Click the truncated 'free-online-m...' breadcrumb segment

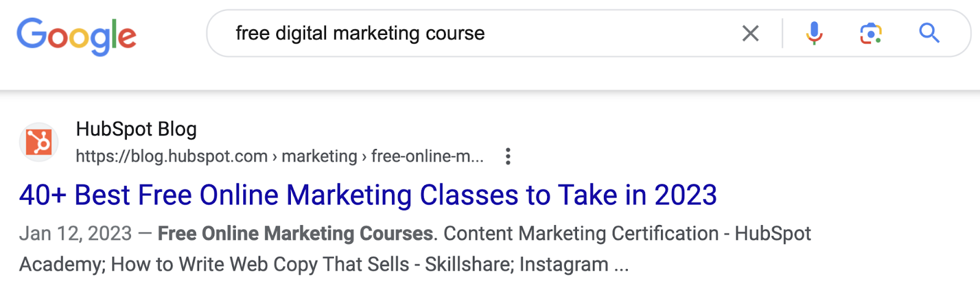pos(427,156)
